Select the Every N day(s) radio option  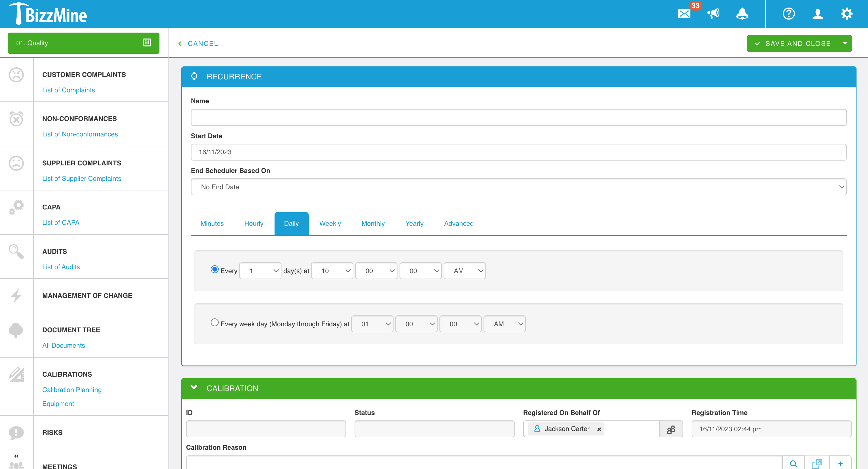point(214,269)
